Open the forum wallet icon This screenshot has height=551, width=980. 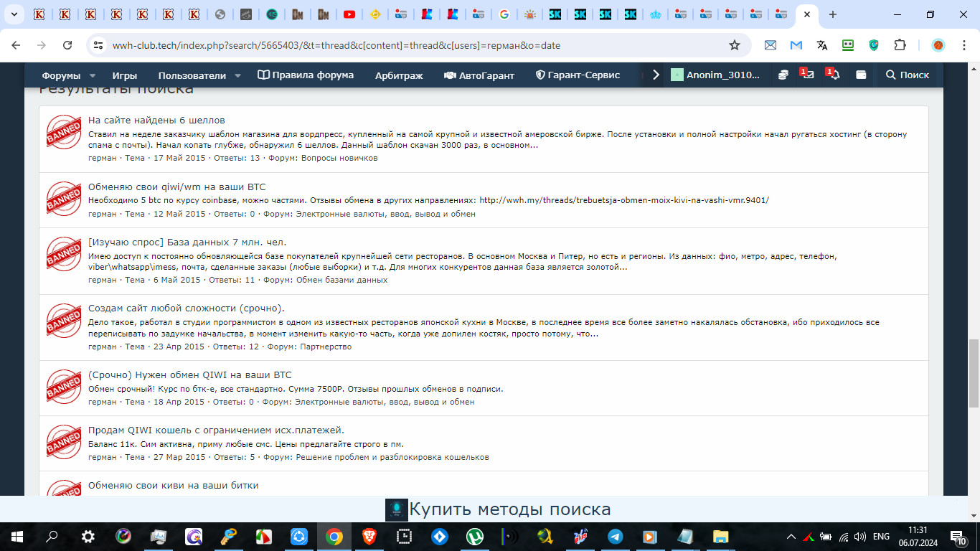click(861, 75)
